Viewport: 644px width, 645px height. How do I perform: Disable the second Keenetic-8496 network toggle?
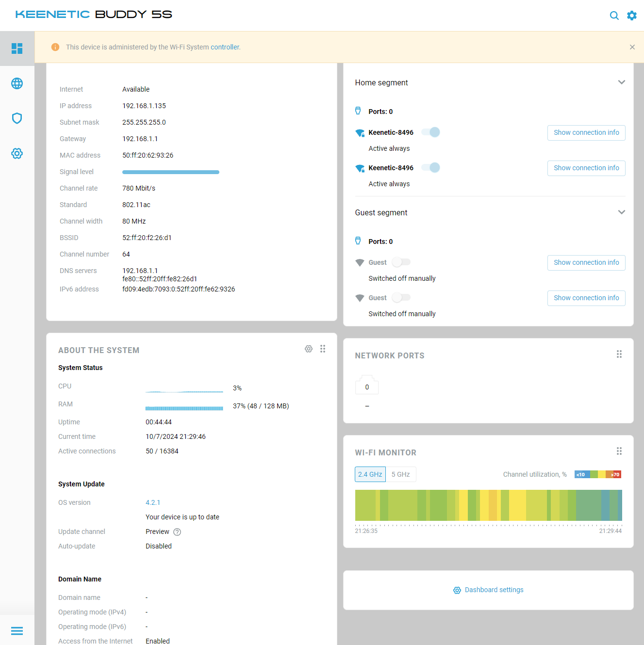pyautogui.click(x=430, y=167)
